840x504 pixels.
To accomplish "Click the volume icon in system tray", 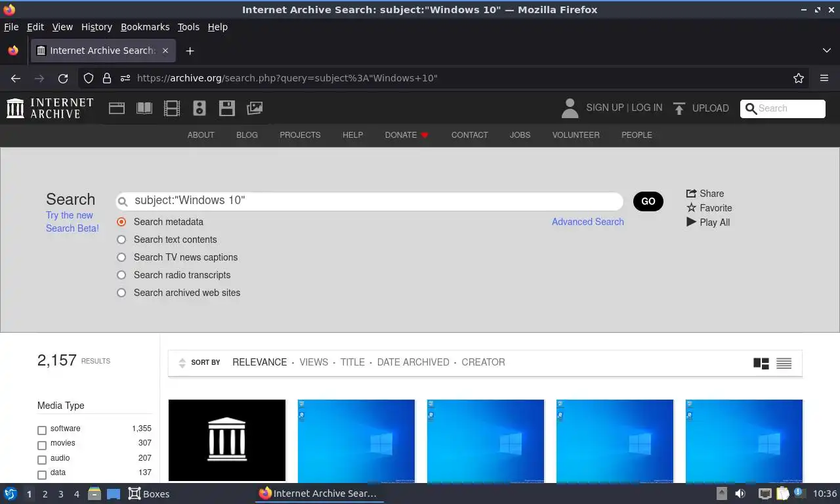I will pyautogui.click(x=740, y=493).
